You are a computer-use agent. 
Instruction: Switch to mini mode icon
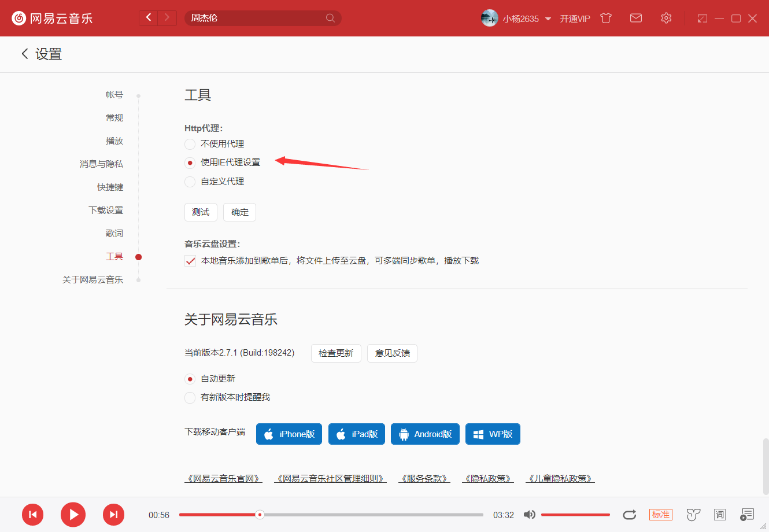[703, 19]
